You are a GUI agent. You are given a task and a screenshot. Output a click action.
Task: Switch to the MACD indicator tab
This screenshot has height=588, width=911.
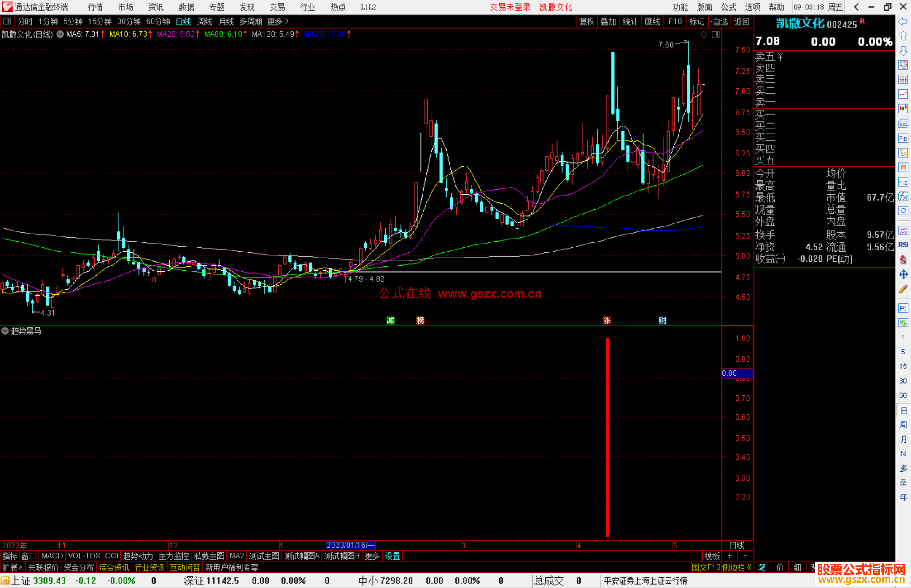coord(52,556)
